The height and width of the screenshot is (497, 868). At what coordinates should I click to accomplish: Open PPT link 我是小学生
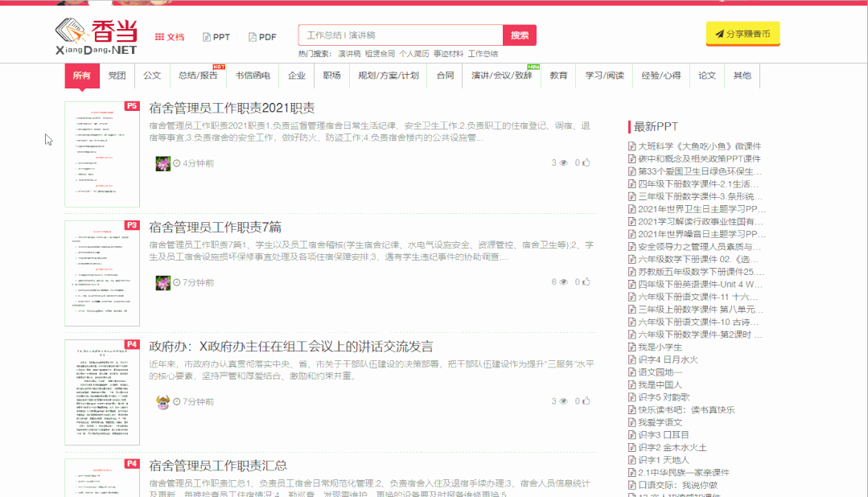[x=660, y=347]
